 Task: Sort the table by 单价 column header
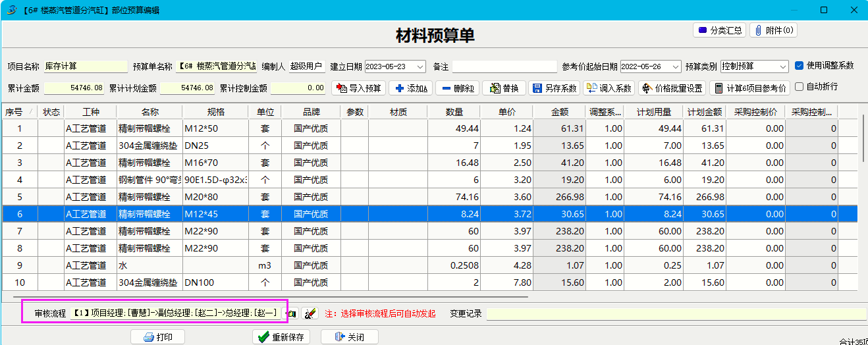coord(506,112)
